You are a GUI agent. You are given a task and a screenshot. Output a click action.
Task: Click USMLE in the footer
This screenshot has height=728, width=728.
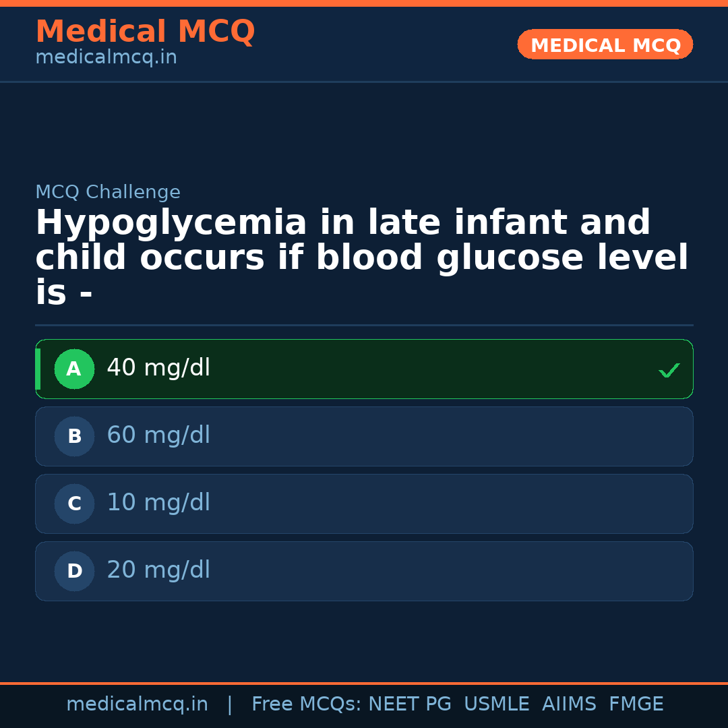pos(496,704)
